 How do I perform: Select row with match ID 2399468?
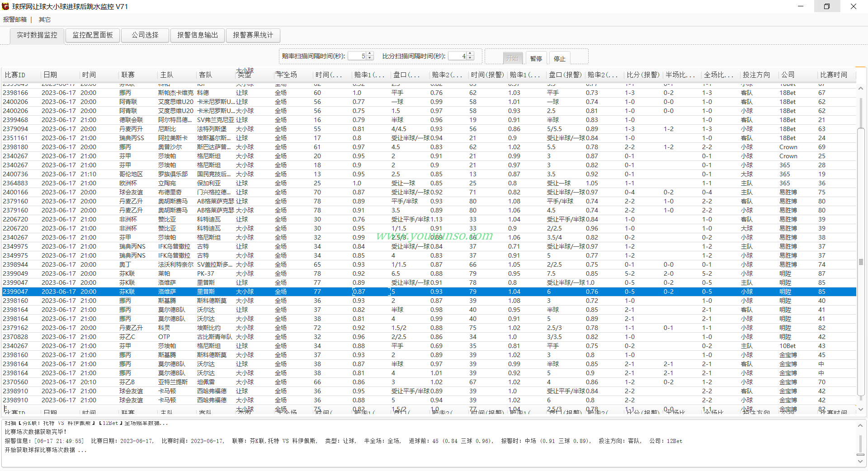[429, 120]
